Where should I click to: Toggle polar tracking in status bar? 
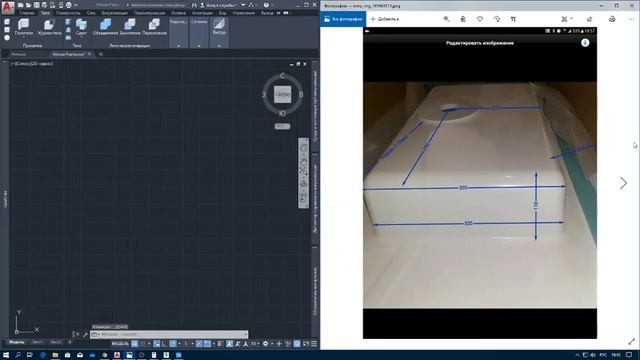(x=173, y=344)
